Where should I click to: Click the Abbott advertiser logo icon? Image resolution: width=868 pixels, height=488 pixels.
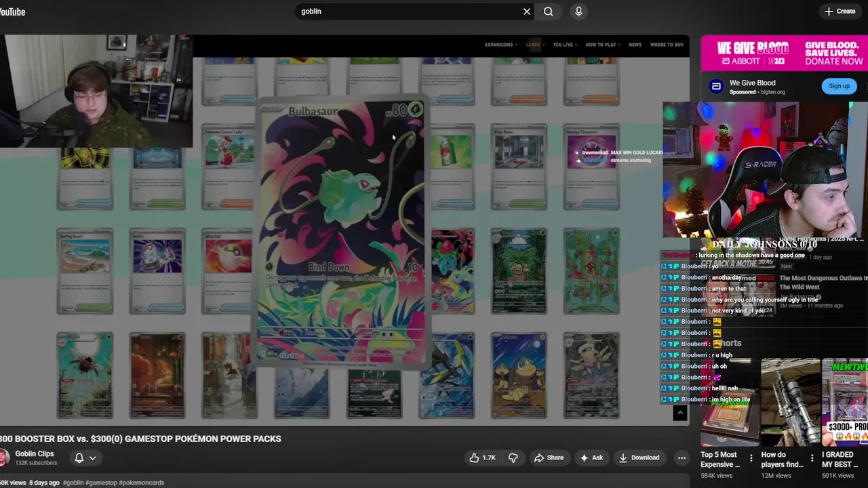coord(715,87)
